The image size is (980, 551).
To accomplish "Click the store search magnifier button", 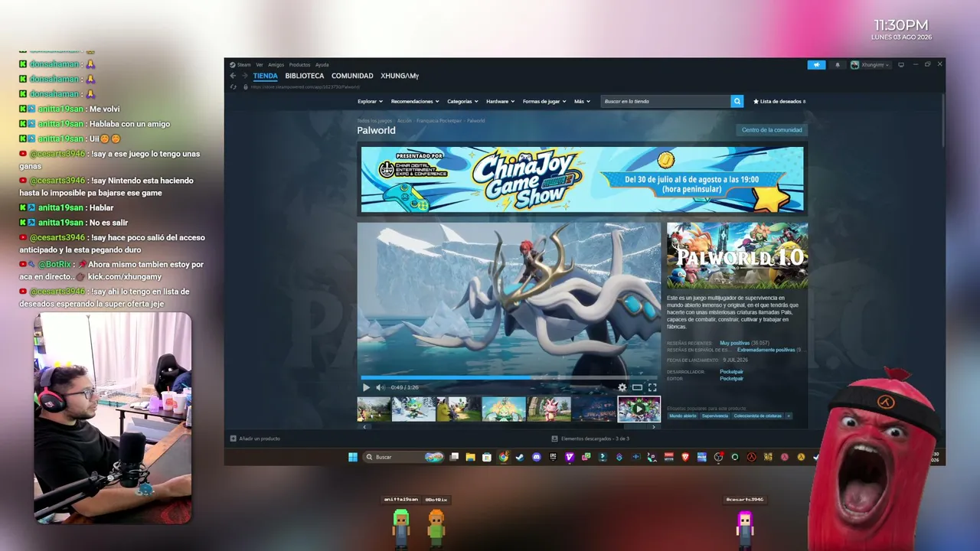I will tap(737, 101).
